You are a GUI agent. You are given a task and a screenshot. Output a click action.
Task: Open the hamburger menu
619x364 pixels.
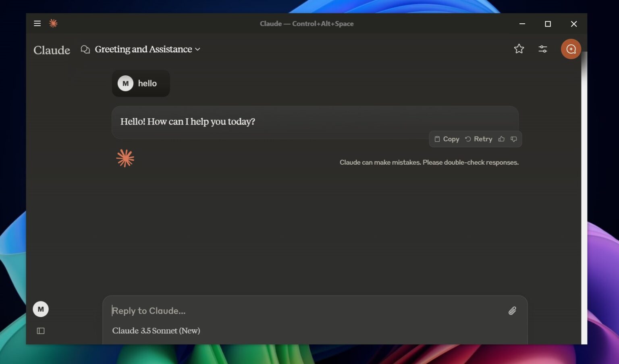click(37, 23)
